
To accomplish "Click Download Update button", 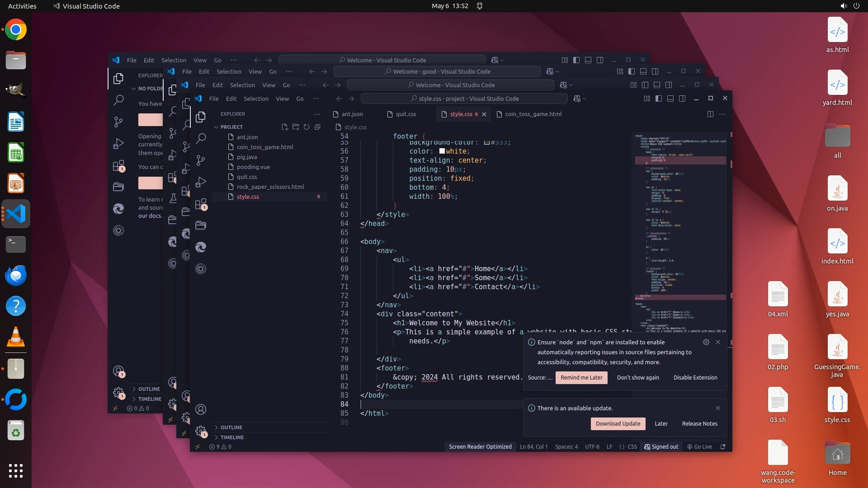I will point(618,423).
